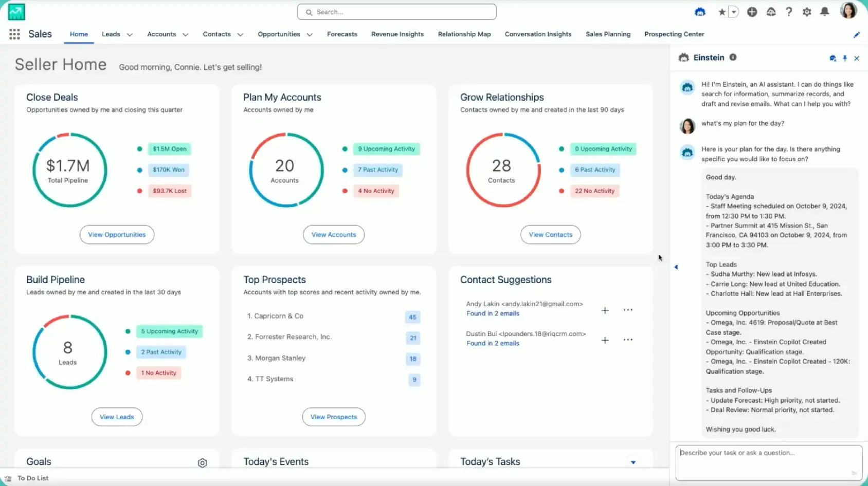
Task: Click the global Search field
Action: click(x=396, y=12)
